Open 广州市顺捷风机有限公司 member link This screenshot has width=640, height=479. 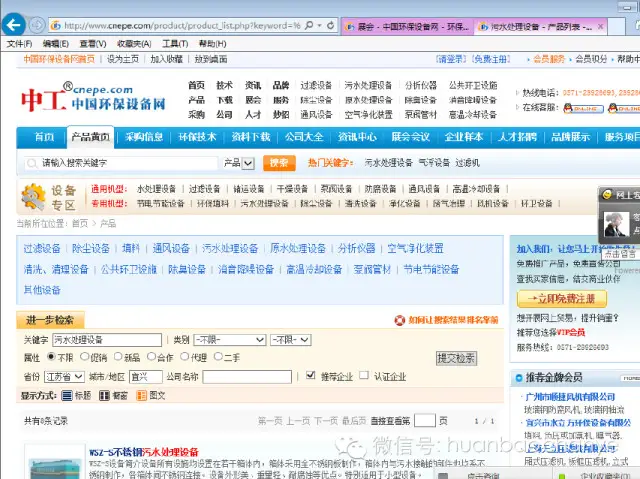pos(570,397)
